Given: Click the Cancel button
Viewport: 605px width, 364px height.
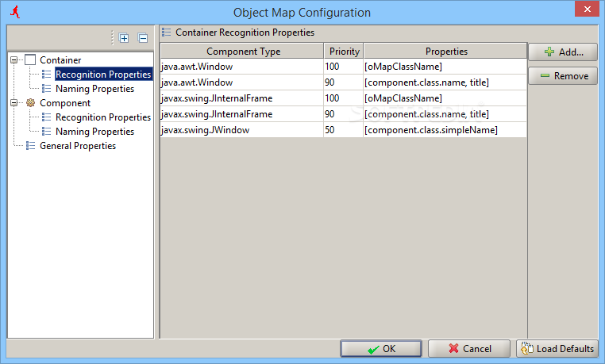Looking at the screenshot, I should [x=469, y=349].
